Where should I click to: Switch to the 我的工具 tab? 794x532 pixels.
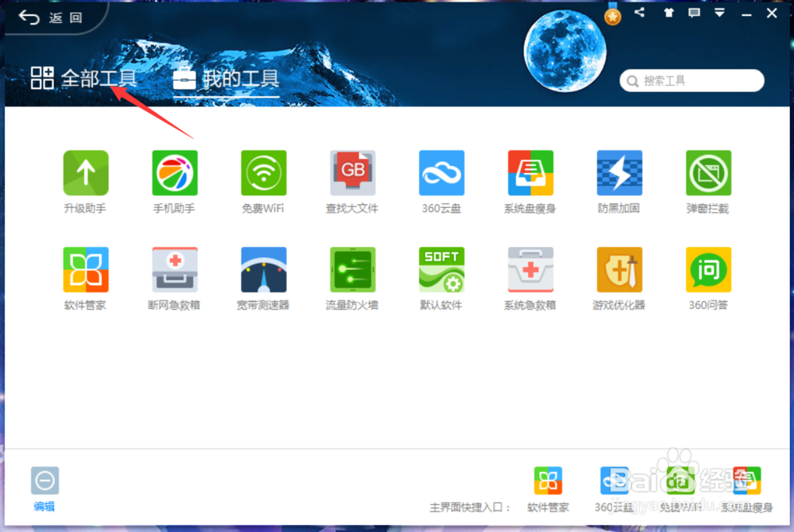(225, 79)
